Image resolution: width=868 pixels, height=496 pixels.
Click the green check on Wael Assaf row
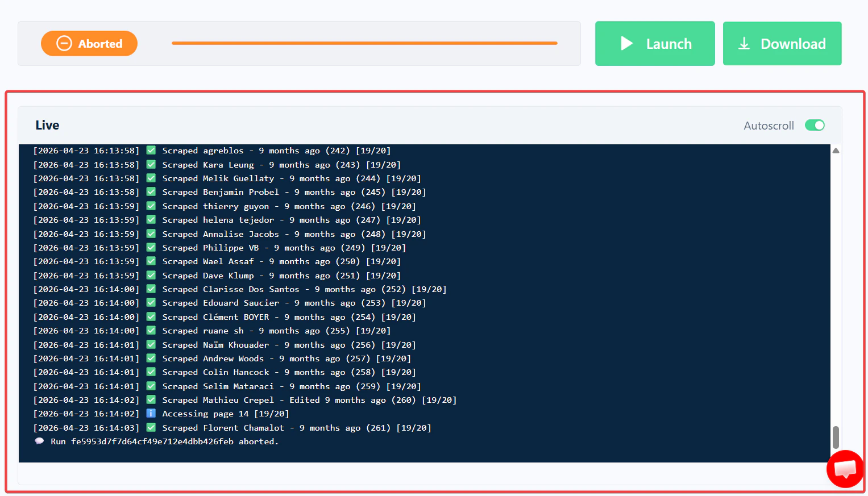pos(151,261)
